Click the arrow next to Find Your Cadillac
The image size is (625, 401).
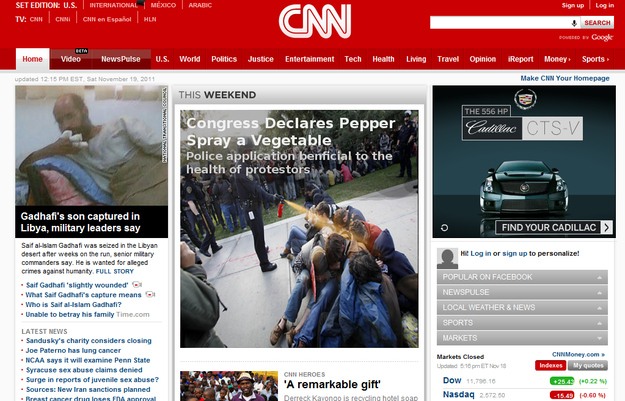click(x=607, y=228)
